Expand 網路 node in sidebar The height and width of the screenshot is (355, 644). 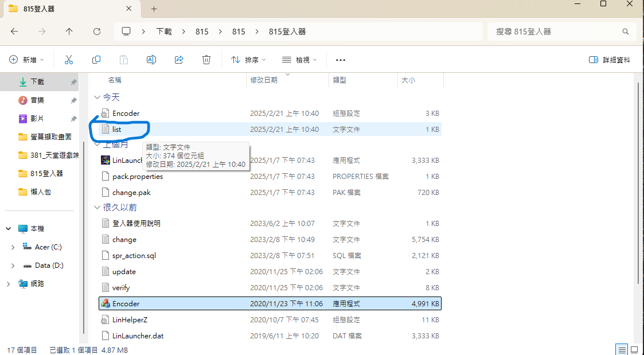click(9, 283)
